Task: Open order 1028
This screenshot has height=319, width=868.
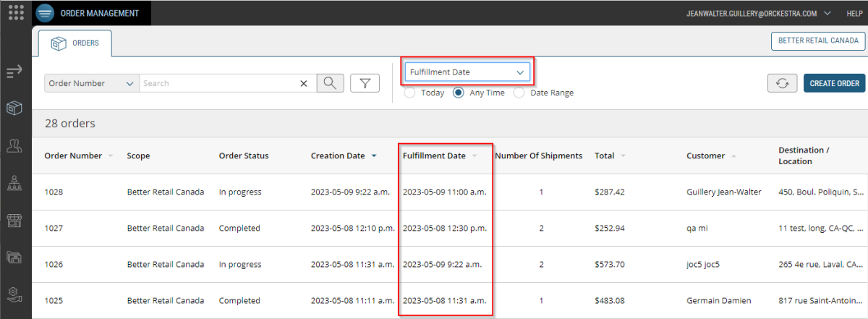Action: 54,192
